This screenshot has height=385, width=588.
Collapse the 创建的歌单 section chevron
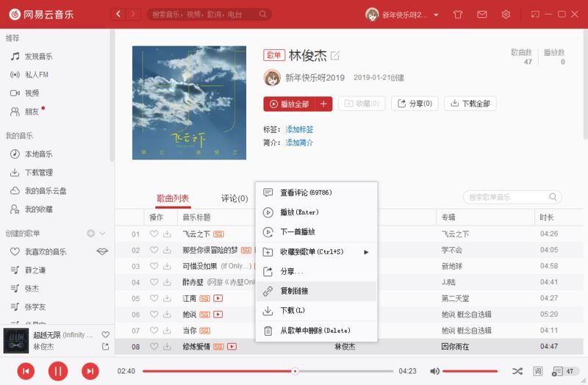pos(102,233)
